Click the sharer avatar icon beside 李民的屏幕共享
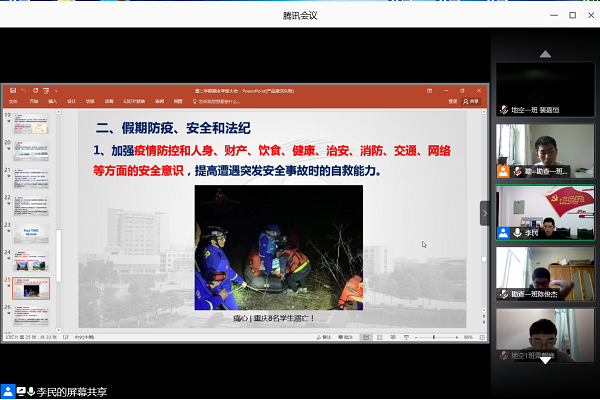 (x=8, y=390)
